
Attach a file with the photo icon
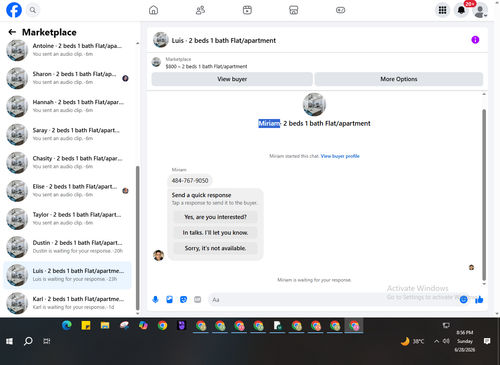click(170, 299)
